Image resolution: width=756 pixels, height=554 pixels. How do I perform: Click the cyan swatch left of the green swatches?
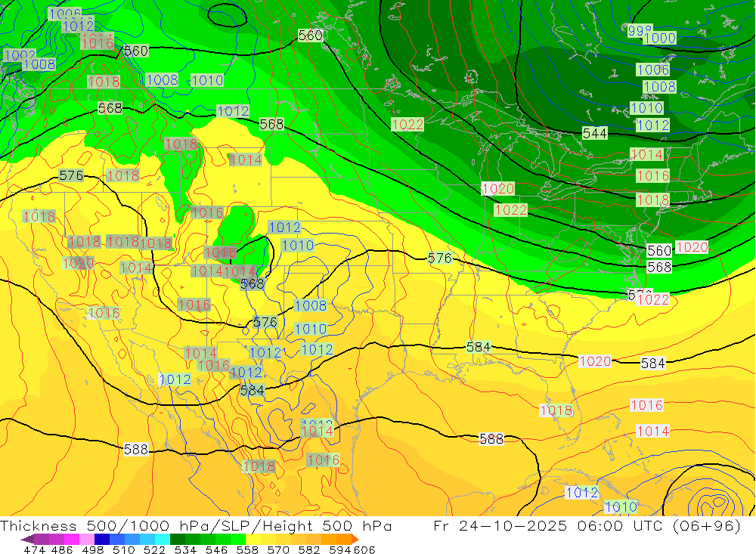(x=163, y=539)
